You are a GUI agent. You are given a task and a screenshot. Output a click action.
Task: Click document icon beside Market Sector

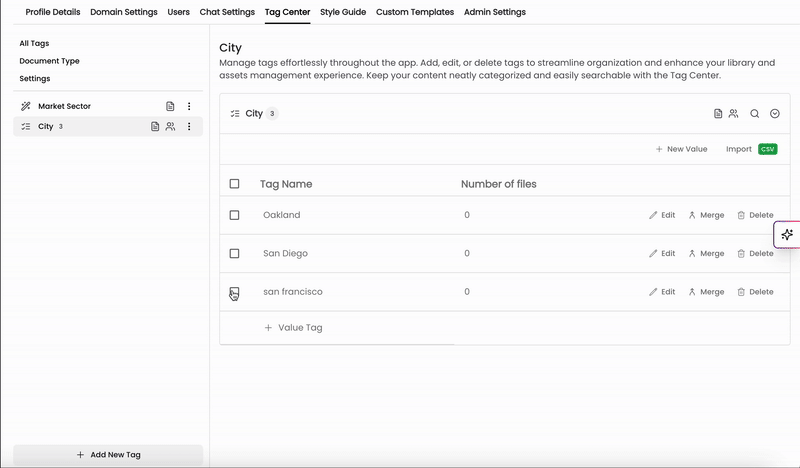(170, 106)
